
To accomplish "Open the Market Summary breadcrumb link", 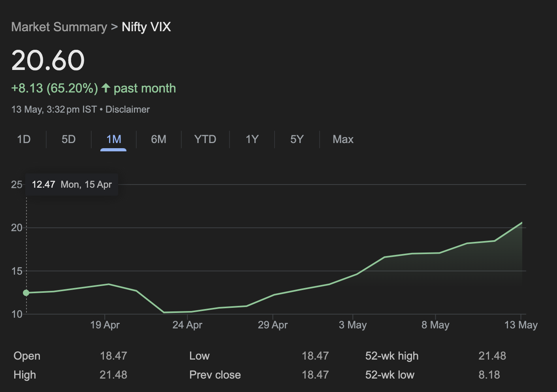I will click(x=59, y=26).
